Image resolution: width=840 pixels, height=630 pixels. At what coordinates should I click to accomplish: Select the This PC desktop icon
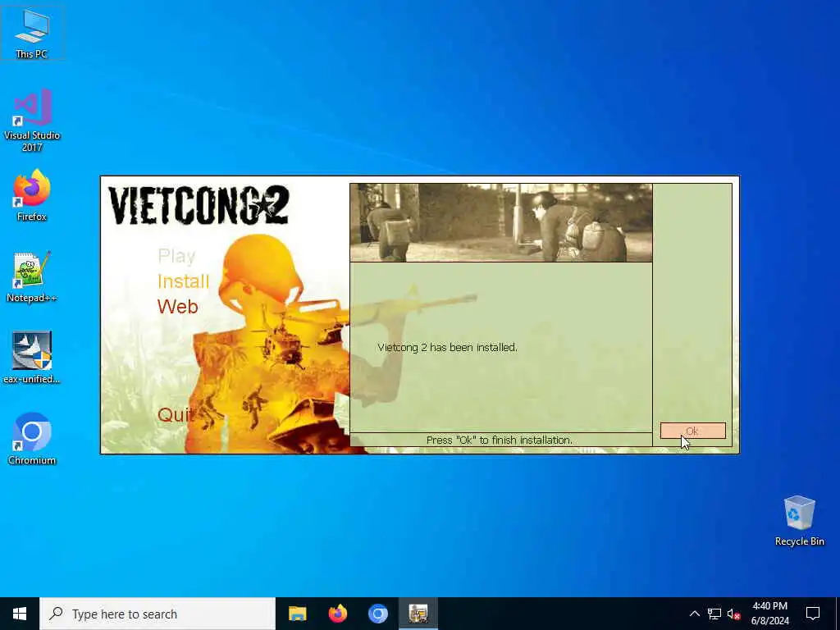[32, 34]
